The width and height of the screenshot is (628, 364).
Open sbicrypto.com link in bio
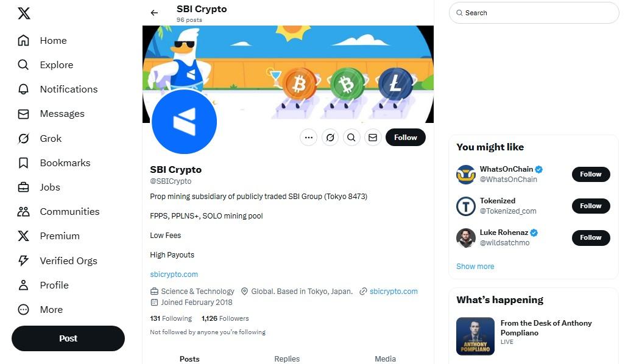174,275
